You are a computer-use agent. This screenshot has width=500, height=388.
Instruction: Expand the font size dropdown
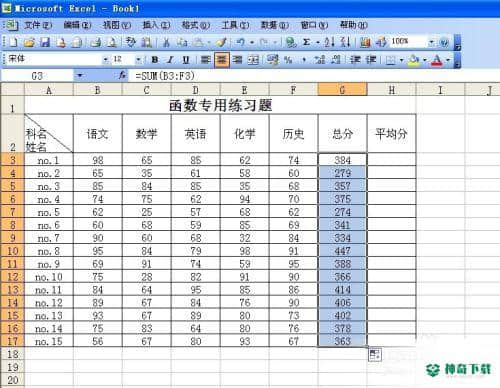(x=138, y=60)
